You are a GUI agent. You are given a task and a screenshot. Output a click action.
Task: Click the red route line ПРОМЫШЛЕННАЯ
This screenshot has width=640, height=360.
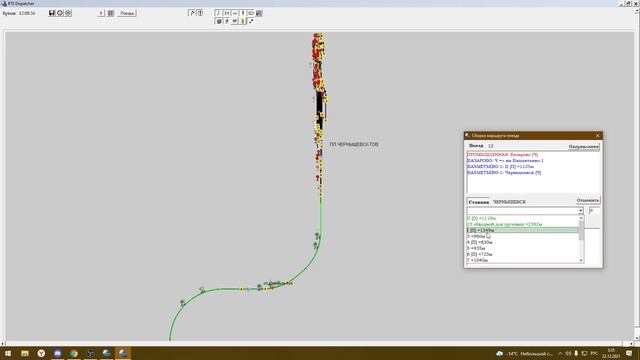coord(502,155)
